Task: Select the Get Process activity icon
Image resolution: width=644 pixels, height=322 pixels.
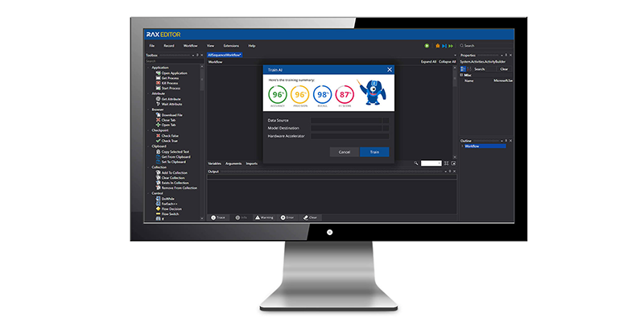Action: [x=158, y=78]
